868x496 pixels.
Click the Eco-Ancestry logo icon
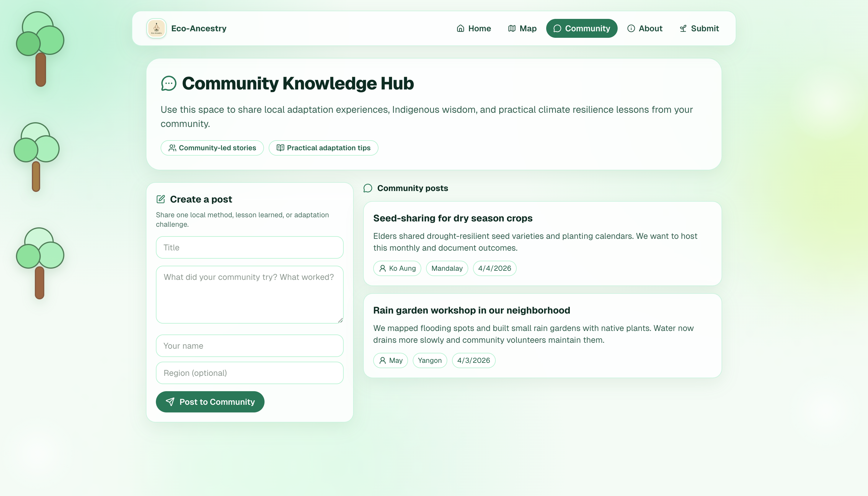tap(156, 28)
